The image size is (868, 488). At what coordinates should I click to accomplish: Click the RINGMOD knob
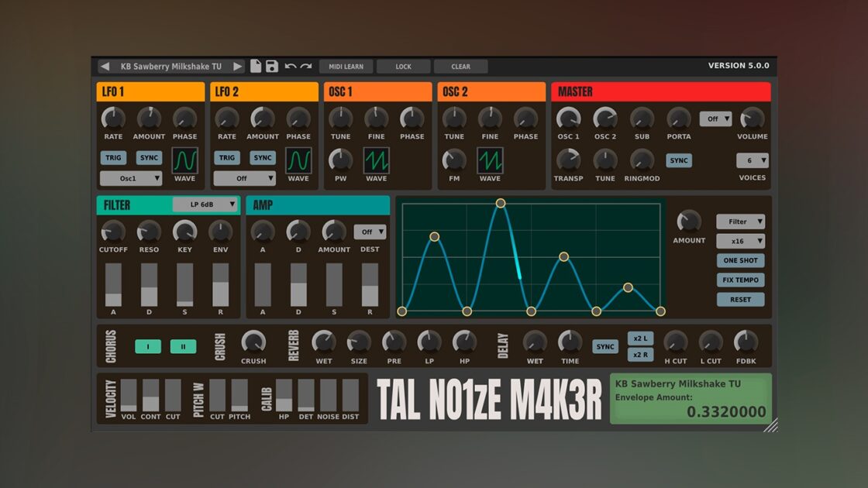642,160
